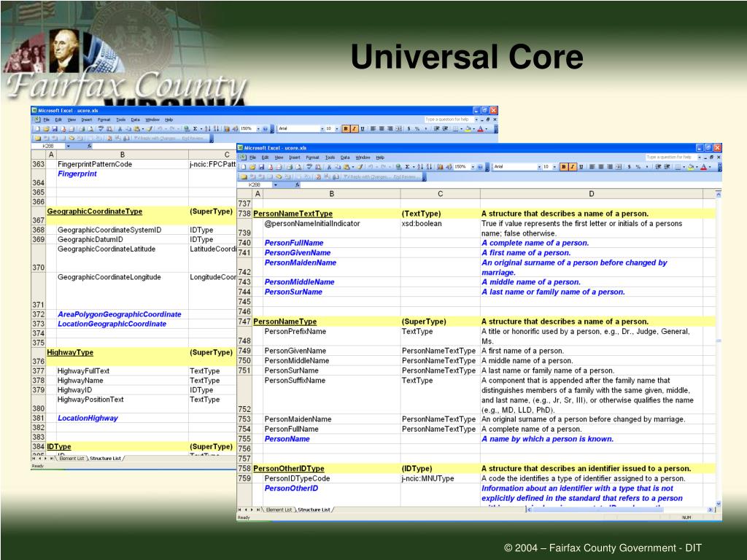
Task: Click Open folder icon in front Excel window
Action: (252, 167)
